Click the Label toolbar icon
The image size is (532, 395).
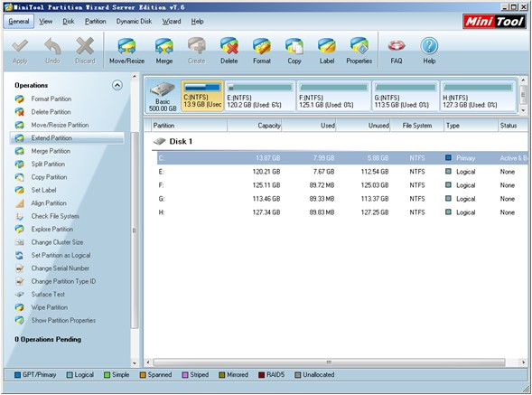327,46
